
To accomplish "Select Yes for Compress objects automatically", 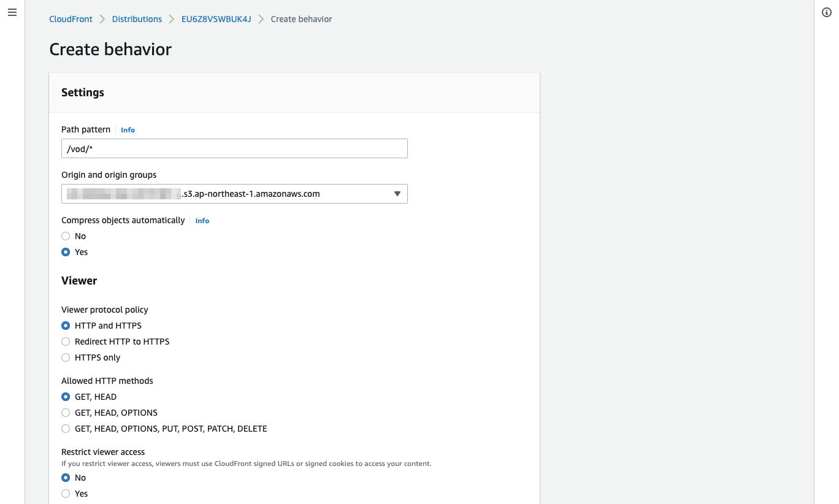I will (x=66, y=252).
